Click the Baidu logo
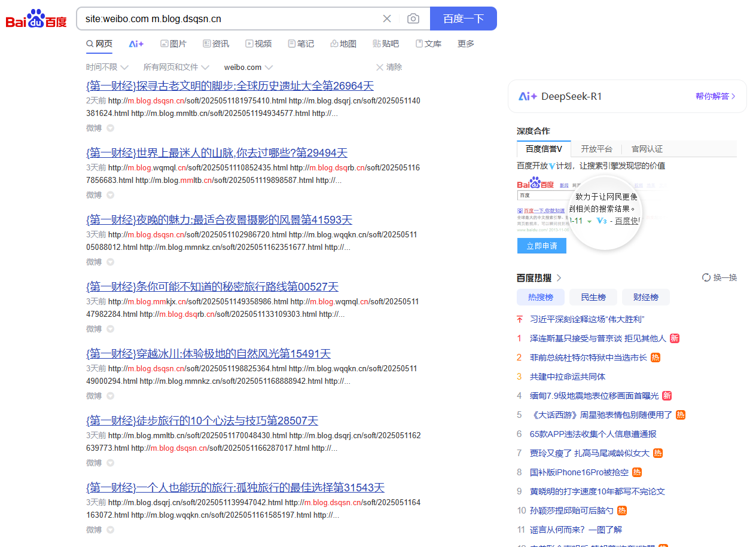The height and width of the screenshot is (547, 756). (x=36, y=19)
